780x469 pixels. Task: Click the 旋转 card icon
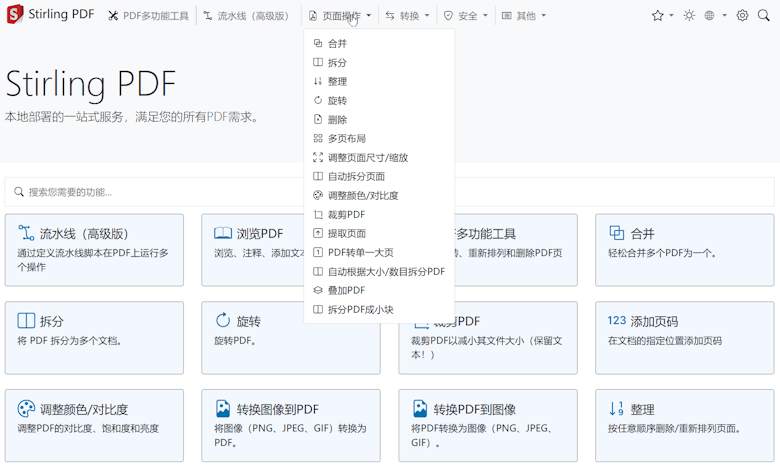(x=223, y=320)
